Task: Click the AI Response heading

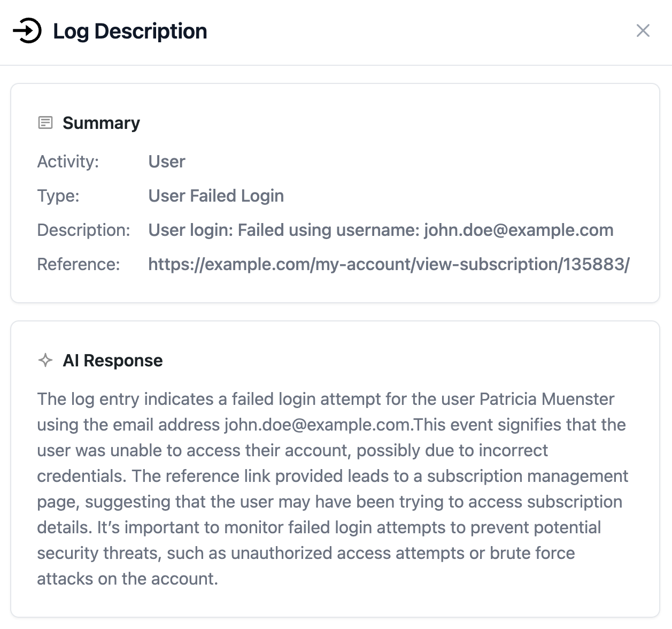Action: (112, 360)
